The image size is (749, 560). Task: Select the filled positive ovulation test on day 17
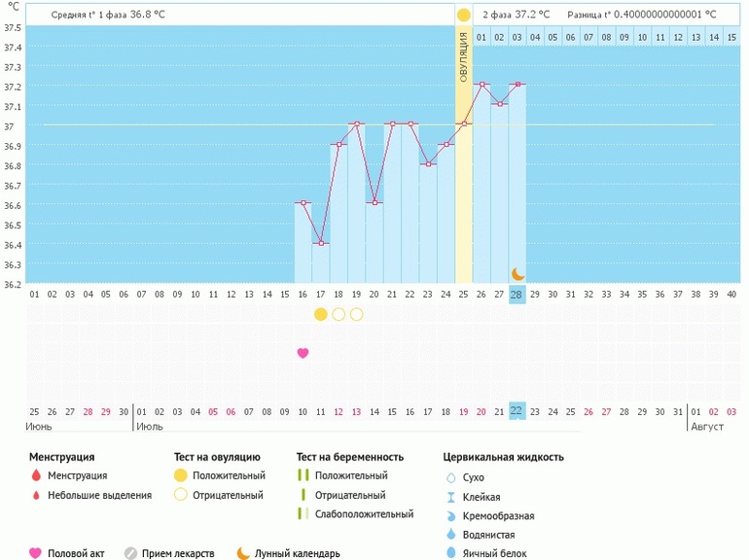tap(321, 314)
